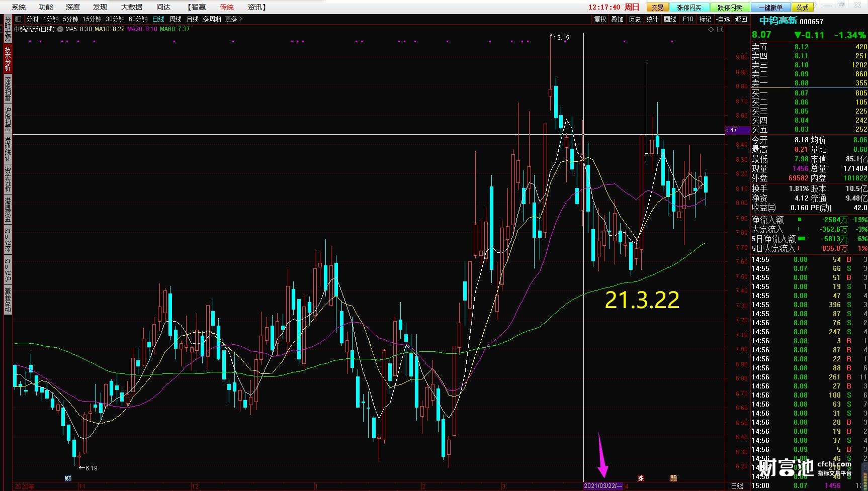
Task: Expand the indicator dropdown next to 中钨高新(日线)
Action: (x=60, y=29)
